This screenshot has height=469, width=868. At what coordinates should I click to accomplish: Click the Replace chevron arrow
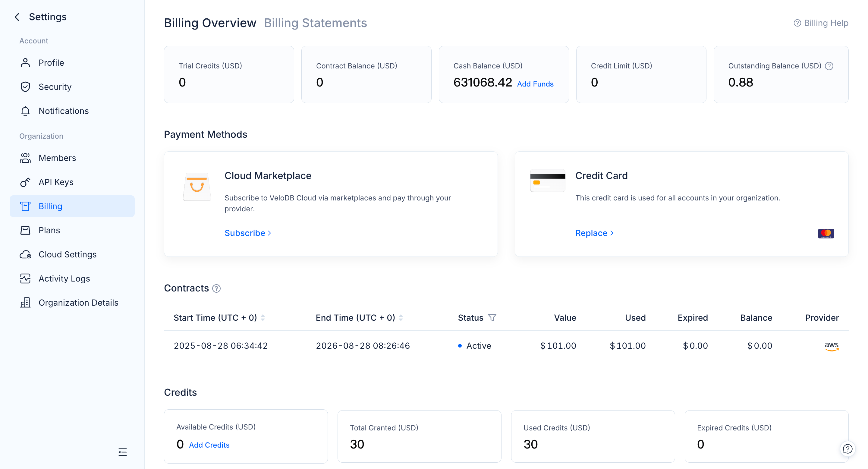(612, 233)
